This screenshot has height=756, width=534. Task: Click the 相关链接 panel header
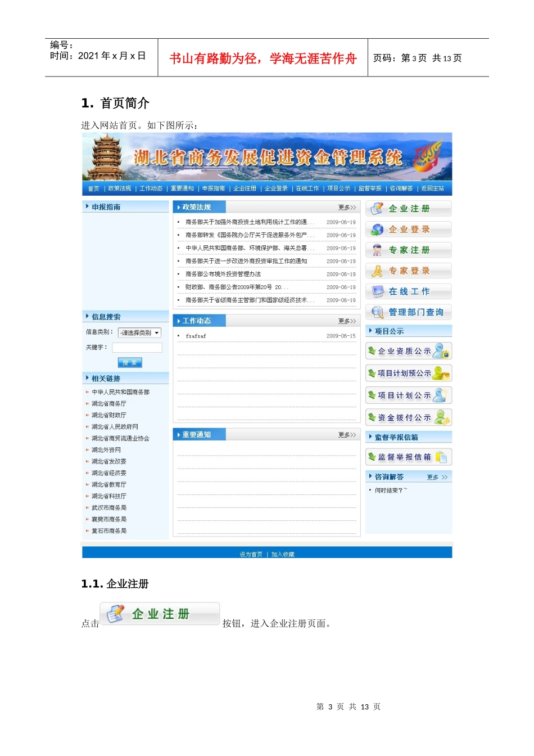point(125,379)
